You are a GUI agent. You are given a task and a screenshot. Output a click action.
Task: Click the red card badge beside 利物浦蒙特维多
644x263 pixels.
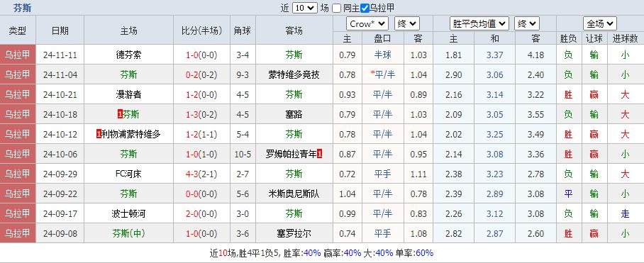coord(99,134)
